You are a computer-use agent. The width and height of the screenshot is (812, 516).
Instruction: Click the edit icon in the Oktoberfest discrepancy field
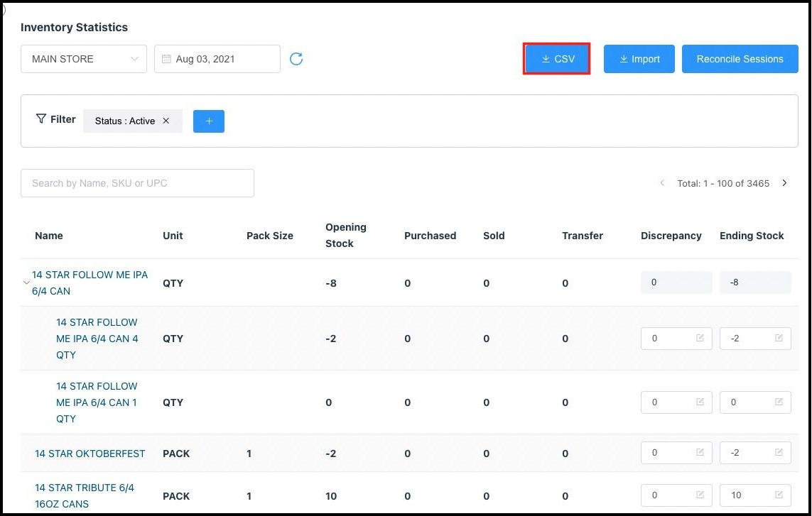click(699, 453)
